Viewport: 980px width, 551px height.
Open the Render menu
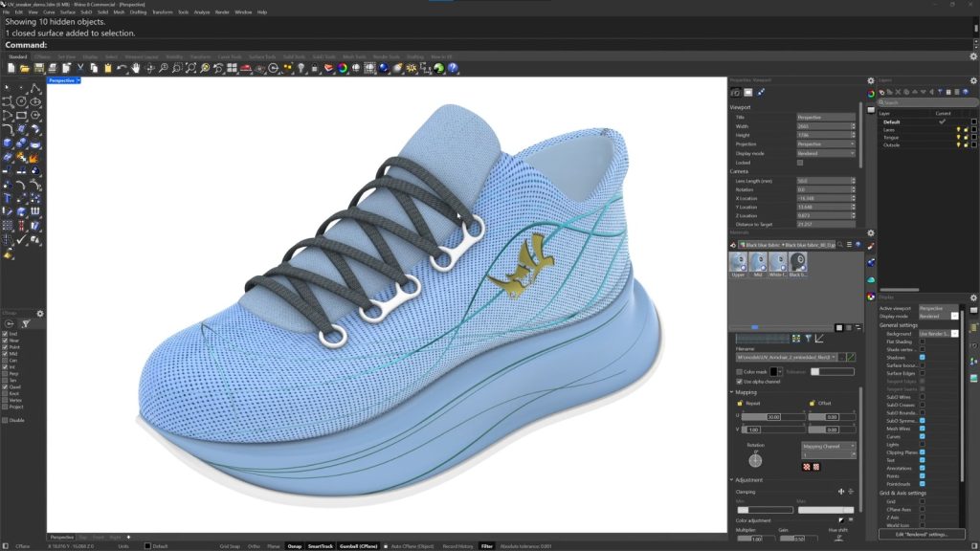point(222,11)
